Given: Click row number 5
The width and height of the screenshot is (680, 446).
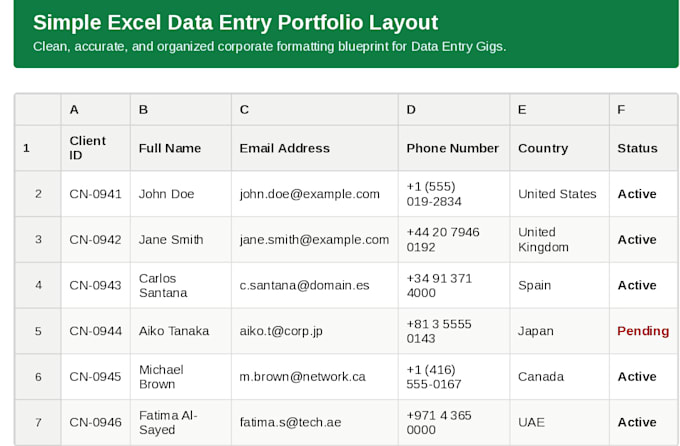Looking at the screenshot, I should pyautogui.click(x=38, y=331).
